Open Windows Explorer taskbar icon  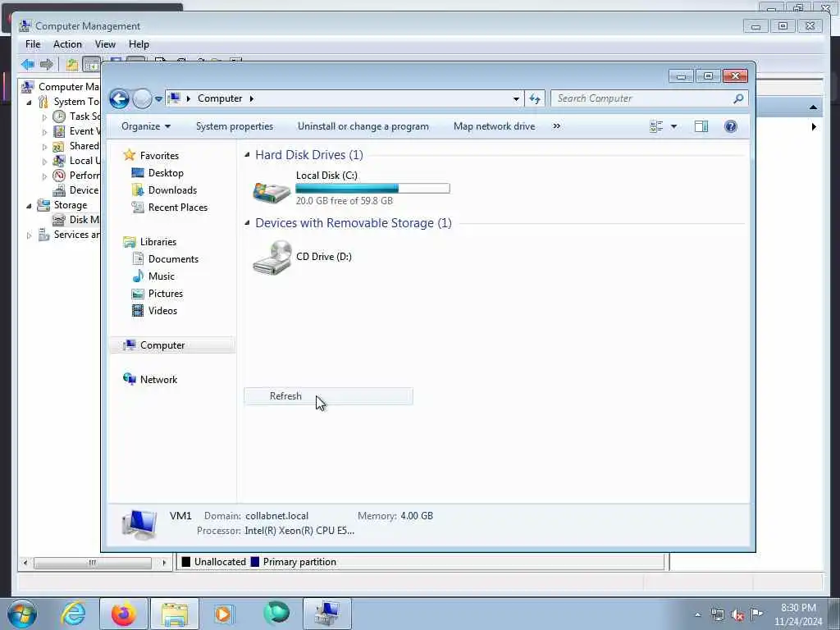(x=175, y=614)
